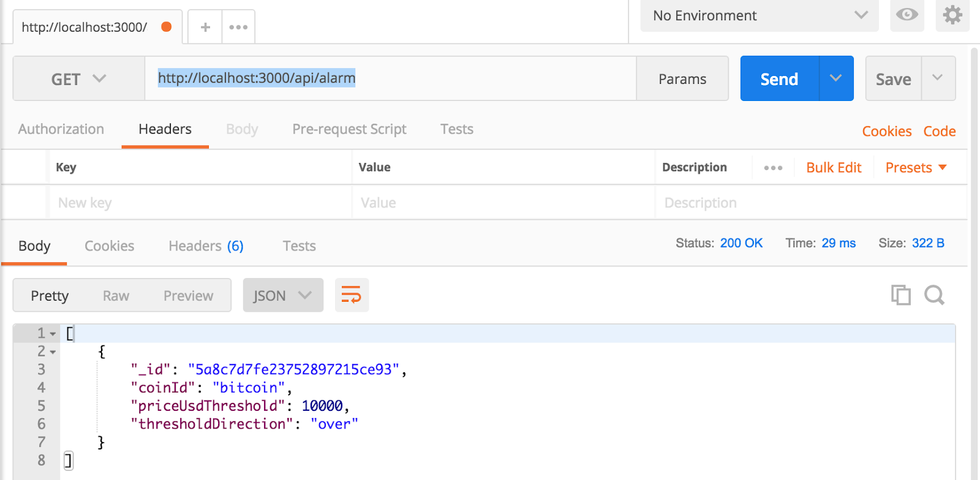Switch to the request Body tab

pos(242,129)
